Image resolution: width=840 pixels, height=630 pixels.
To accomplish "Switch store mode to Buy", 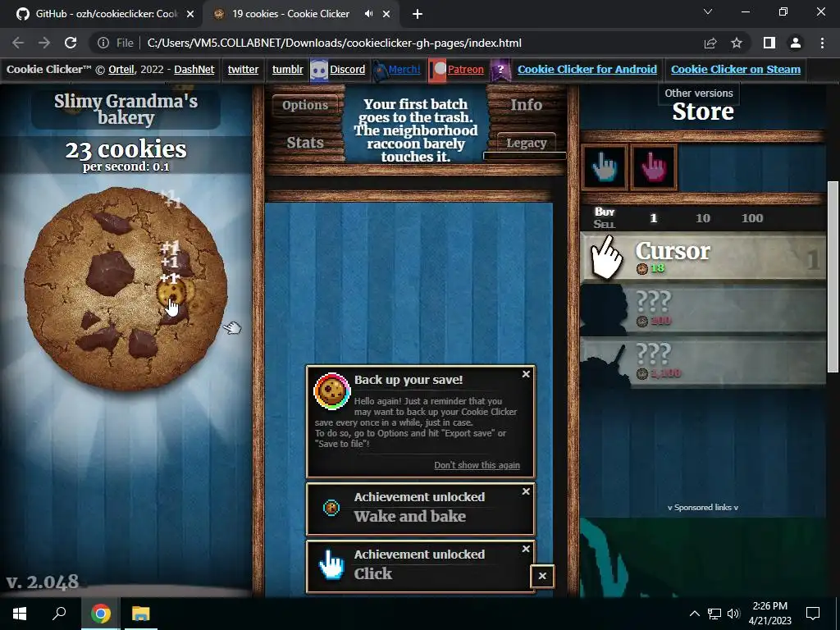I will [x=605, y=212].
